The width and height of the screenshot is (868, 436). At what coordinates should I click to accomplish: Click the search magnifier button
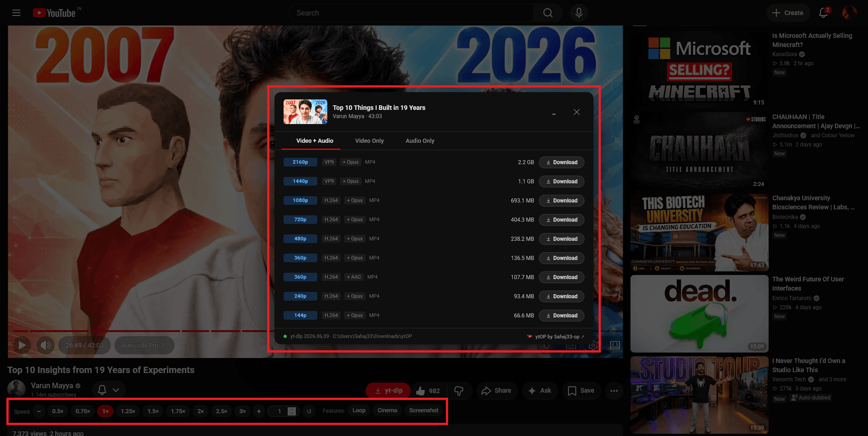[x=548, y=13]
